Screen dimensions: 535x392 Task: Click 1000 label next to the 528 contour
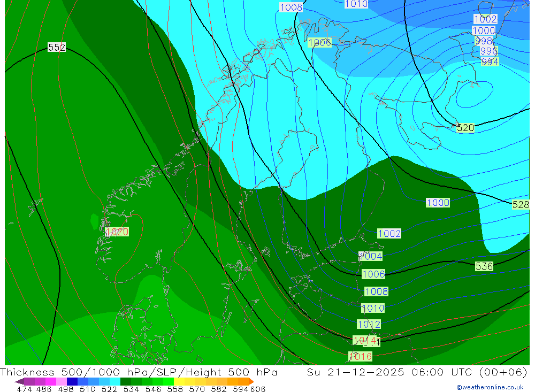coord(438,203)
